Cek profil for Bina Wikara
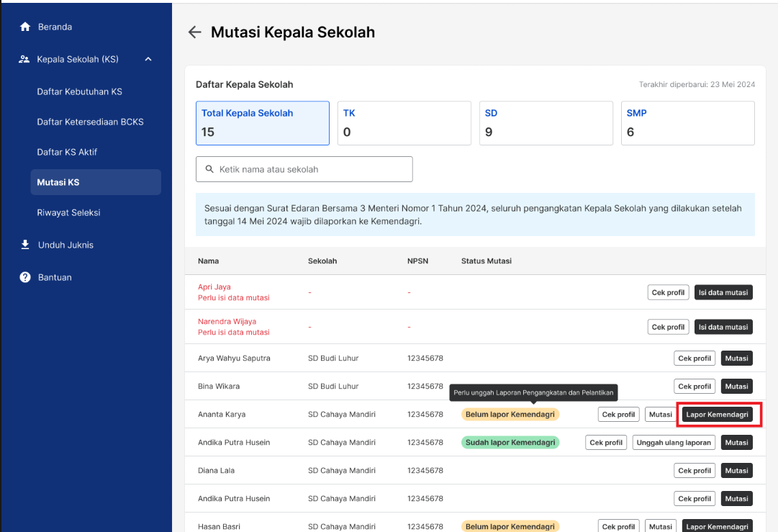778x532 pixels. pos(695,386)
